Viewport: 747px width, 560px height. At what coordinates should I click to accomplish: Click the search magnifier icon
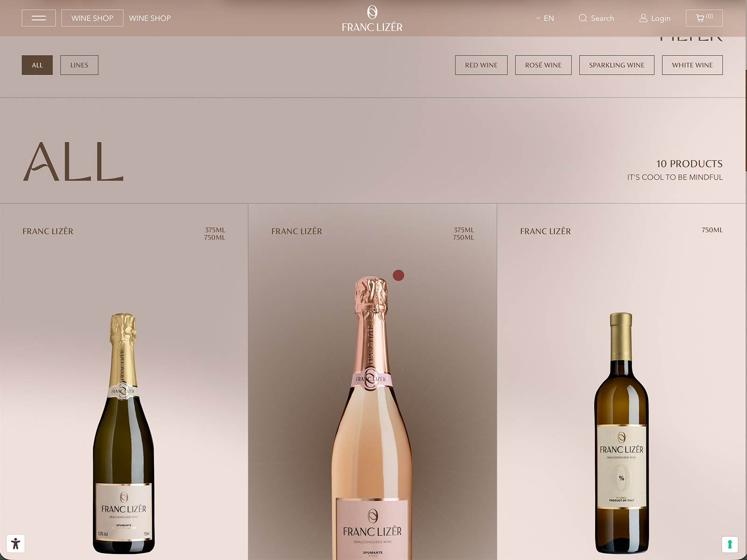pyautogui.click(x=583, y=18)
